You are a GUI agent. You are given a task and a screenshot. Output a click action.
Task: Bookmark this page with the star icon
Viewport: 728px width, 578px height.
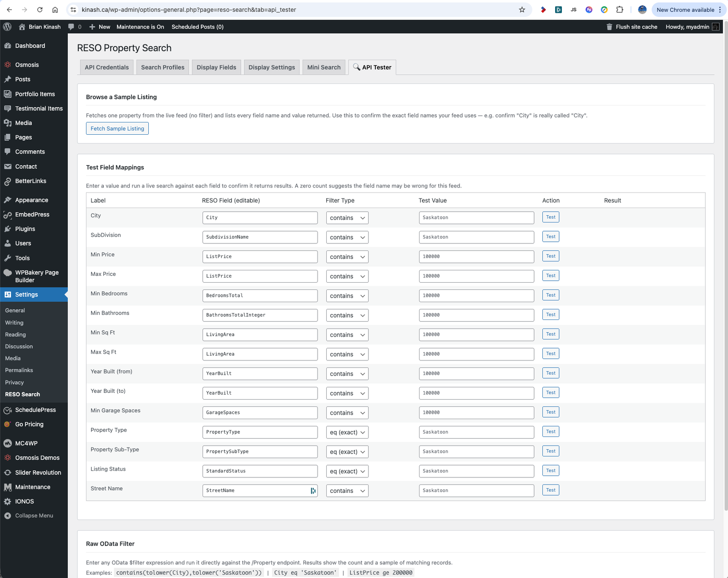pos(522,10)
